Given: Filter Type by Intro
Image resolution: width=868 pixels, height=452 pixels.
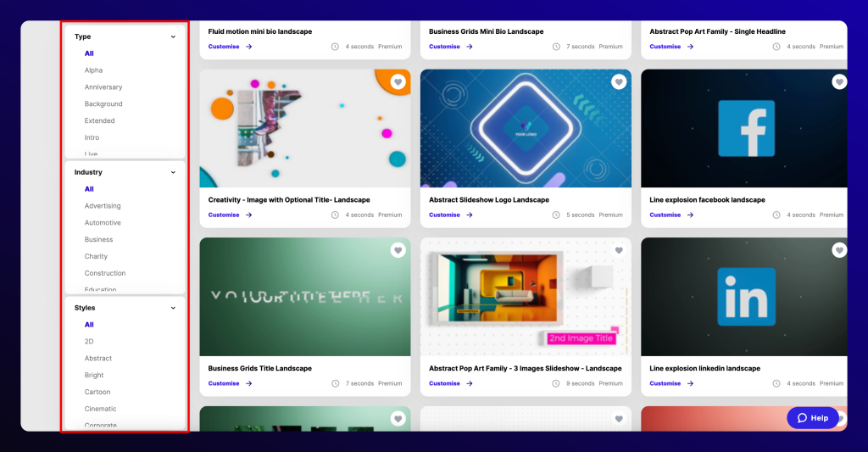Looking at the screenshot, I should 92,137.
